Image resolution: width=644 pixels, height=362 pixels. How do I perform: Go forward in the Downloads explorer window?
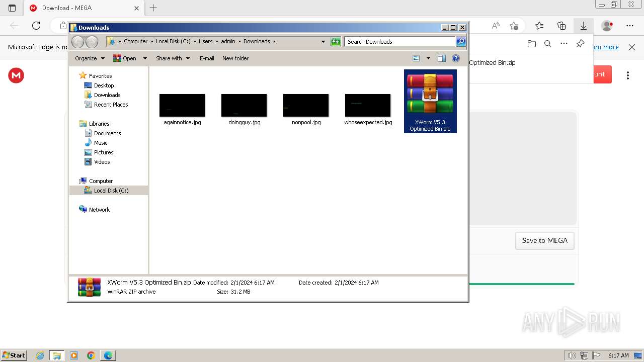(x=92, y=42)
